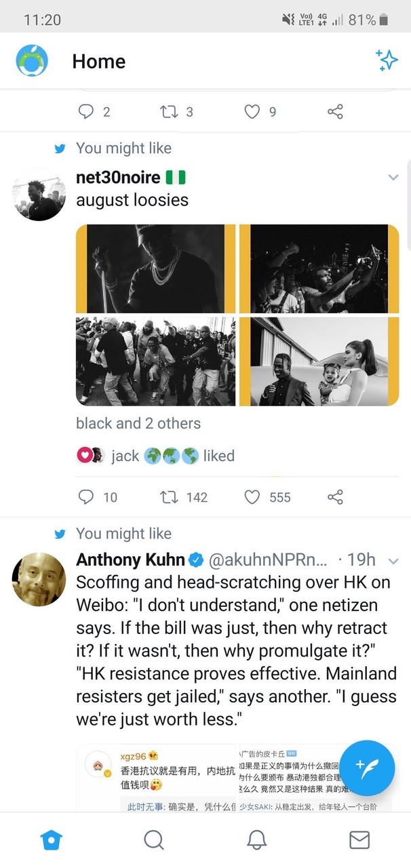Like the august loosies tweet
Screen dimensions: 411x868
252,497
